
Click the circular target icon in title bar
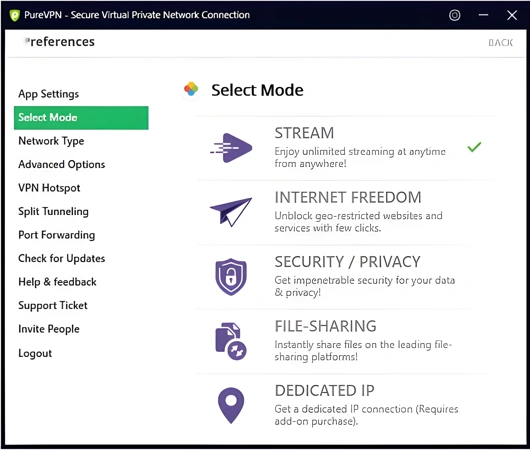coord(455,15)
